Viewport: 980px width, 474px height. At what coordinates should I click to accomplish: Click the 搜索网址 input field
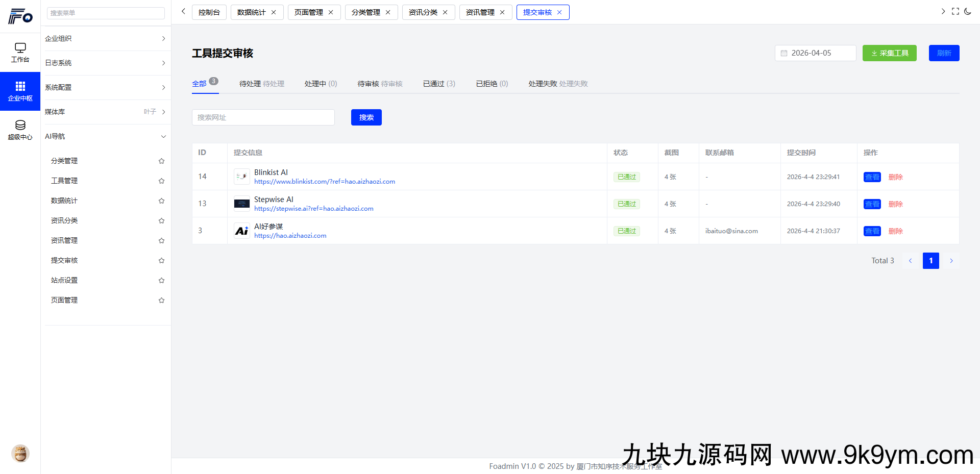pyautogui.click(x=263, y=117)
